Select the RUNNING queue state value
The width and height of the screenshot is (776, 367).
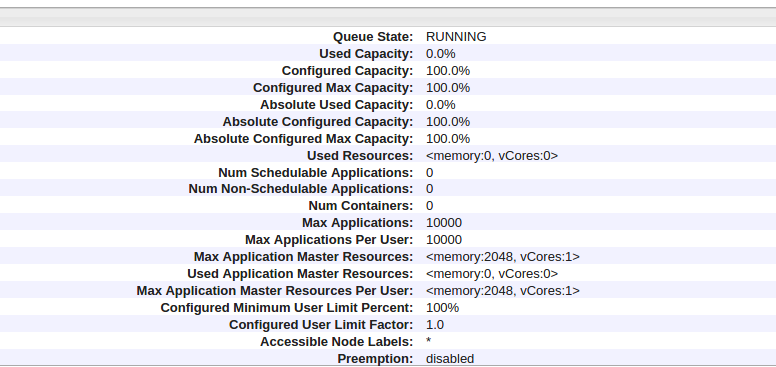[x=456, y=37]
